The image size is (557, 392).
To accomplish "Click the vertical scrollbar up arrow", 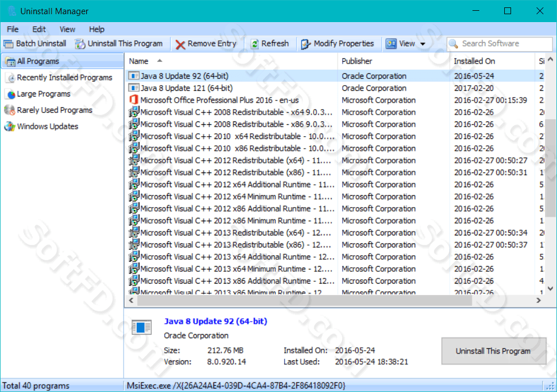I will [551, 59].
